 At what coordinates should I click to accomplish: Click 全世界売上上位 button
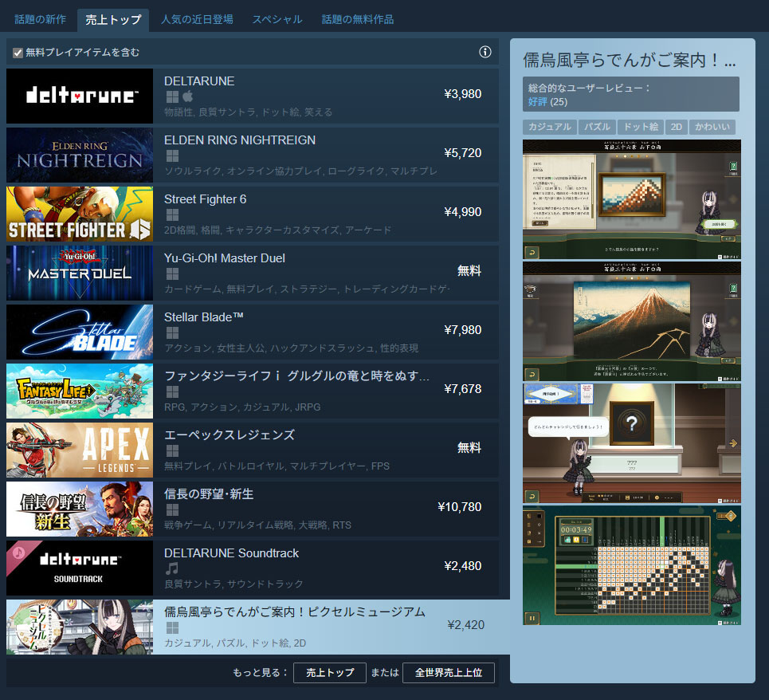click(449, 673)
